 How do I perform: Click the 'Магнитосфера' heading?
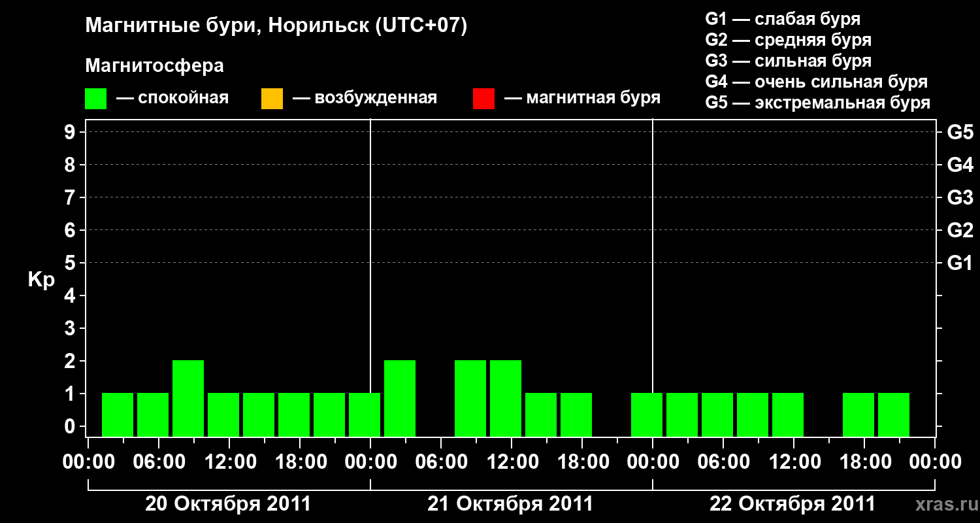tap(154, 66)
